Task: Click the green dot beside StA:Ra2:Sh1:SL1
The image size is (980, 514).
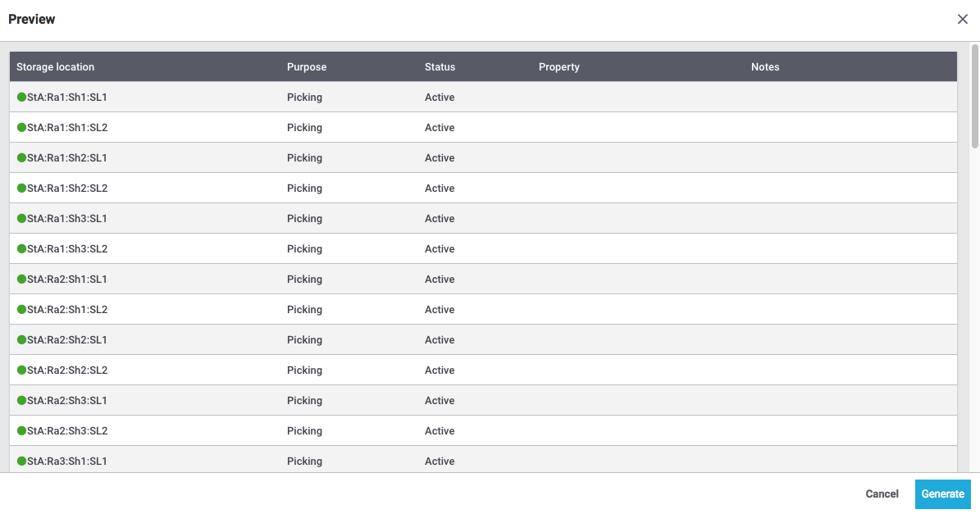Action: [21, 280]
